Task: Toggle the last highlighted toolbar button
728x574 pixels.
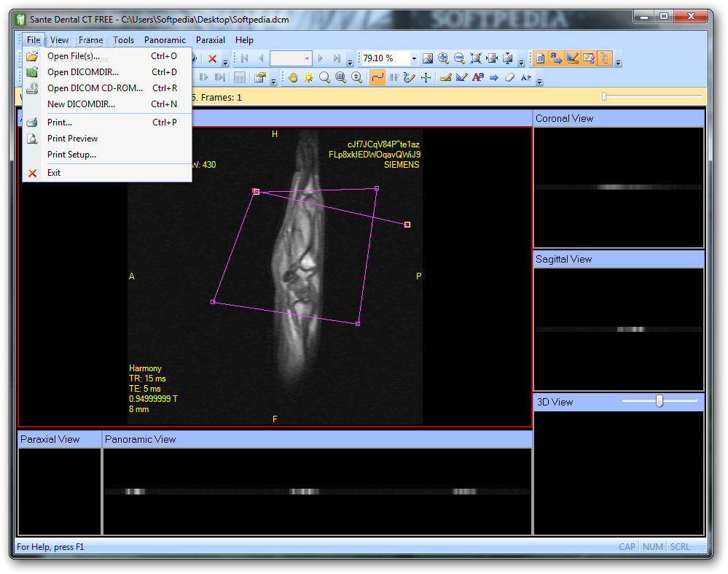Action: (604, 58)
